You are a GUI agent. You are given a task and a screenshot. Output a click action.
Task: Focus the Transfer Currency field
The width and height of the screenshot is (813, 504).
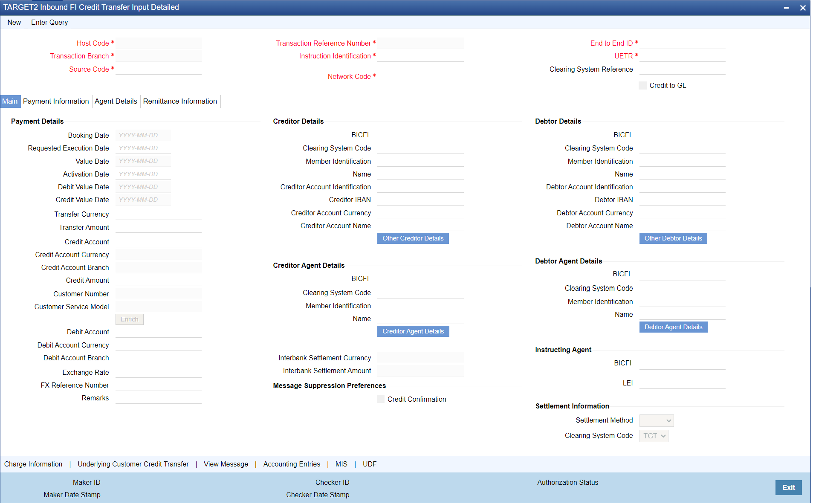(159, 214)
